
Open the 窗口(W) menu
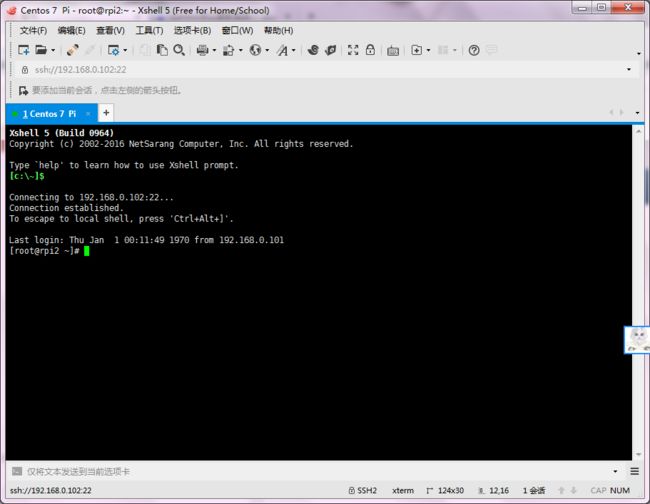(237, 30)
